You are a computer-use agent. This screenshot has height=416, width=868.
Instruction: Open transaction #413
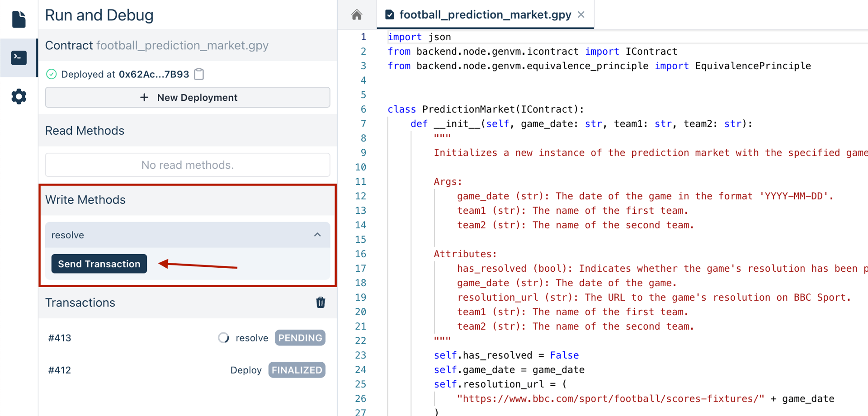coord(60,338)
